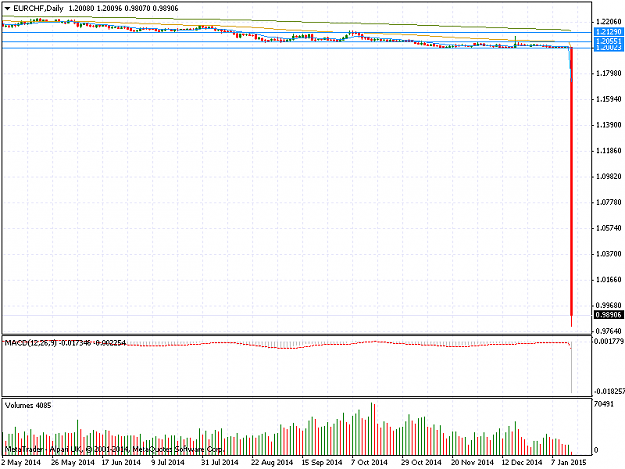Click the 26 May 2014 date label
The image size is (625, 469).
tap(73, 462)
